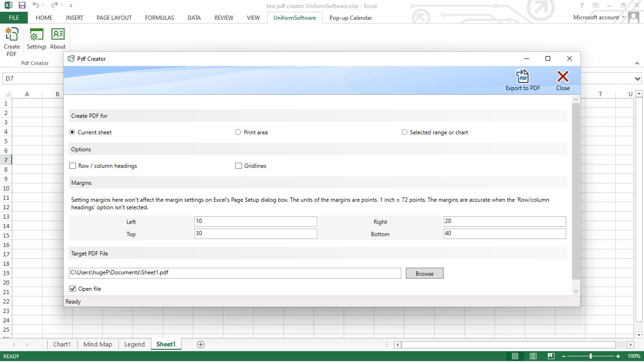
Task: Click the Bottom margin input field
Action: [x=505, y=234]
